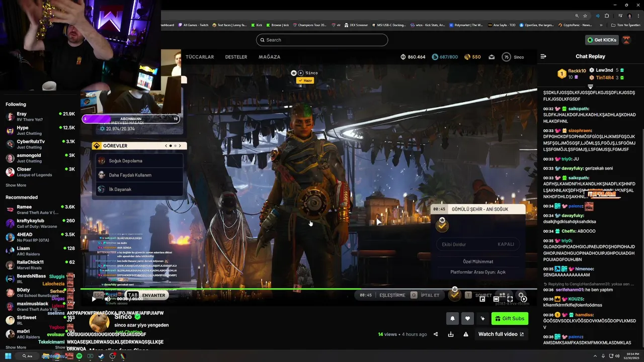Click the zoom magnifier in the address bar

coord(577,16)
